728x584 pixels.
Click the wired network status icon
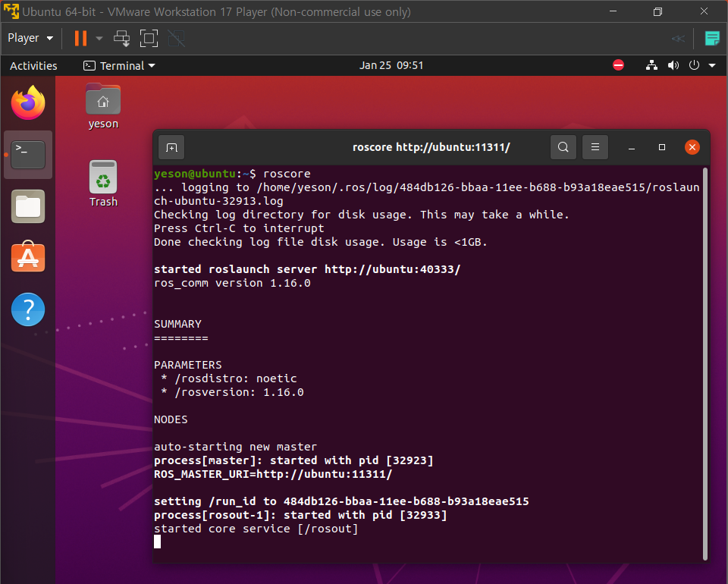[x=652, y=65]
